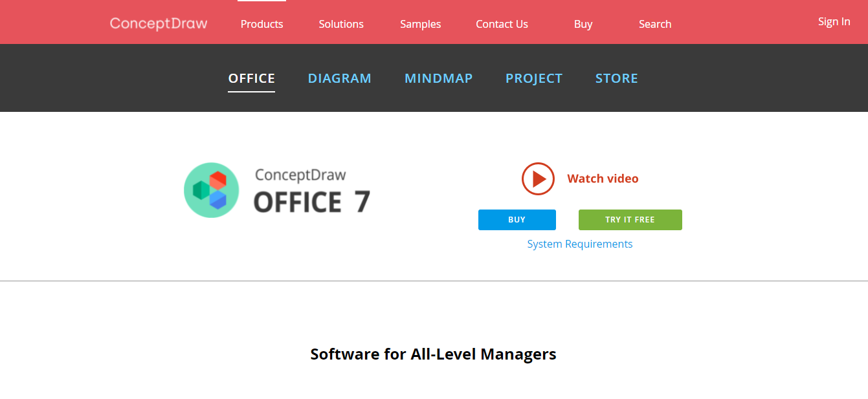Image resolution: width=868 pixels, height=399 pixels.
Task: Click the Watch video link text
Action: pyautogui.click(x=603, y=178)
